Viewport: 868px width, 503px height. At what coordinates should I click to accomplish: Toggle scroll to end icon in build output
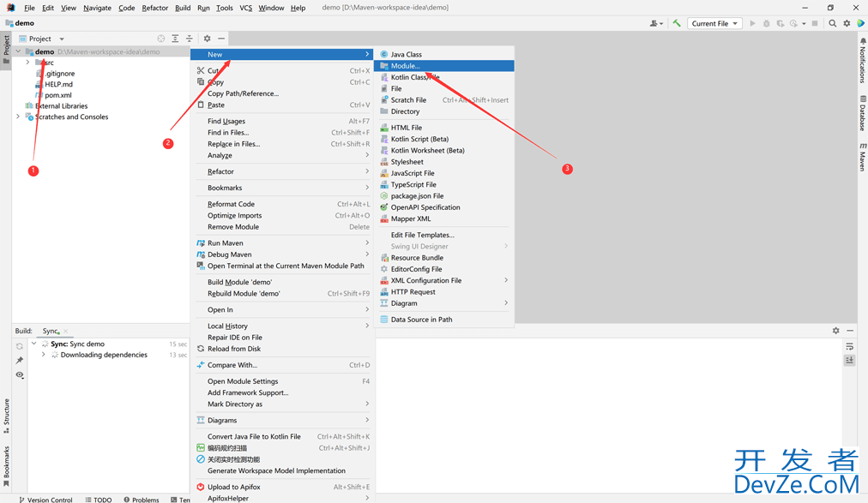(x=850, y=361)
